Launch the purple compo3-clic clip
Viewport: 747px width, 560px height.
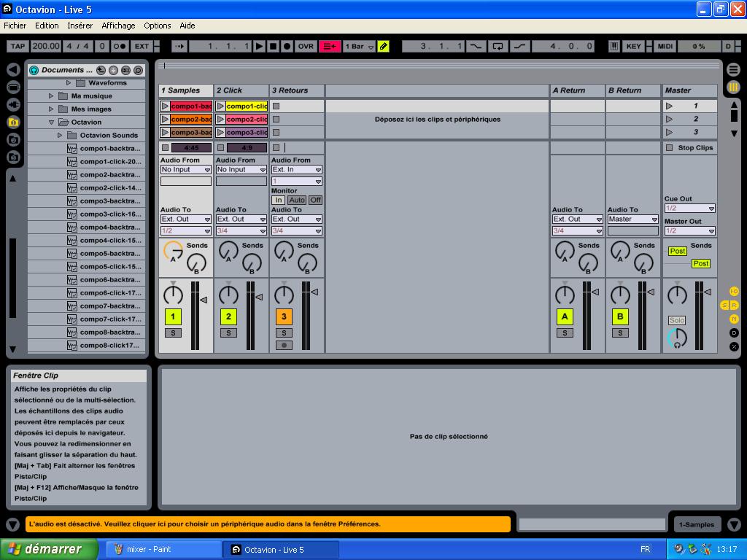click(x=220, y=133)
